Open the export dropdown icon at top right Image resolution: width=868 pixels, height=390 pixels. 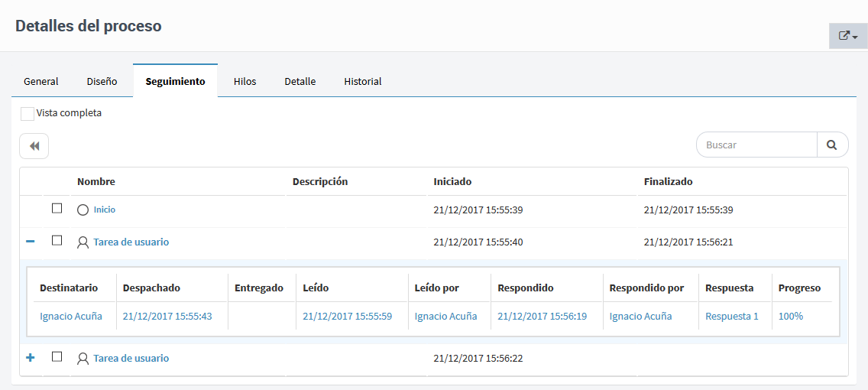pos(848,37)
